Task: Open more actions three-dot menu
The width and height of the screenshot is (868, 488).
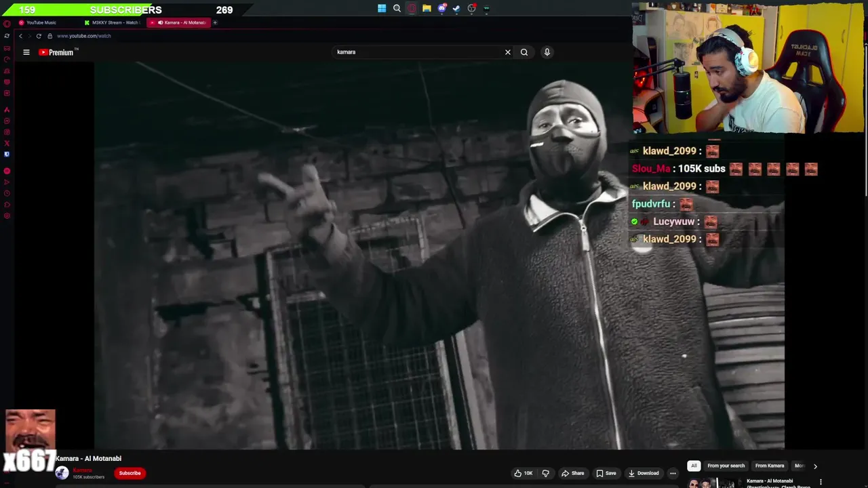Action: [x=673, y=473]
